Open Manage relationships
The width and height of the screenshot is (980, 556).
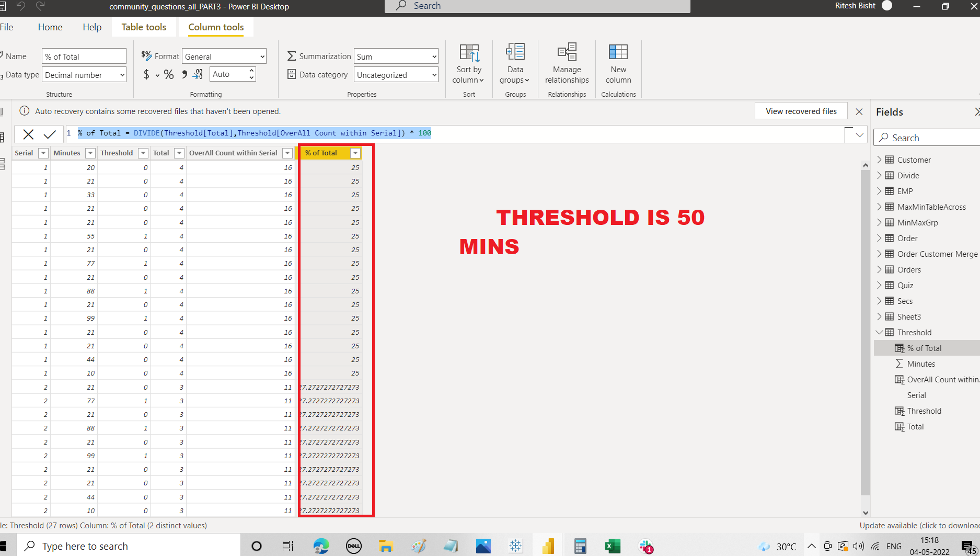pyautogui.click(x=567, y=63)
